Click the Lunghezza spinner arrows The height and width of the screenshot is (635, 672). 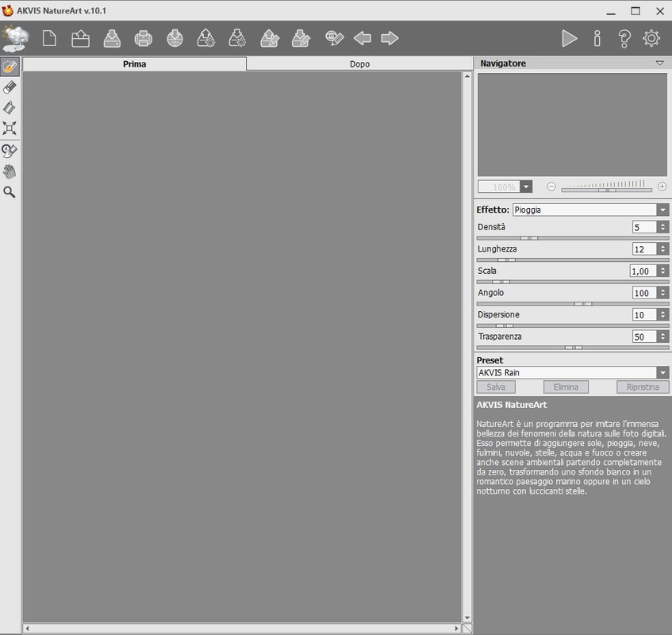click(x=662, y=249)
